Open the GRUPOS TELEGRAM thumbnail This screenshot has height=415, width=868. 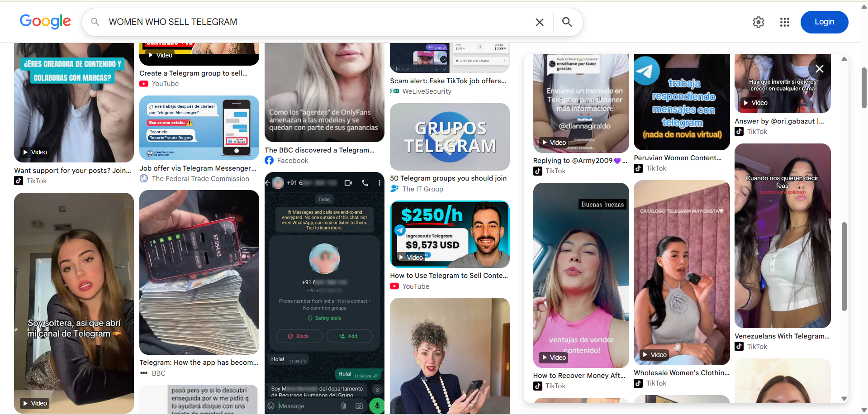click(x=450, y=137)
